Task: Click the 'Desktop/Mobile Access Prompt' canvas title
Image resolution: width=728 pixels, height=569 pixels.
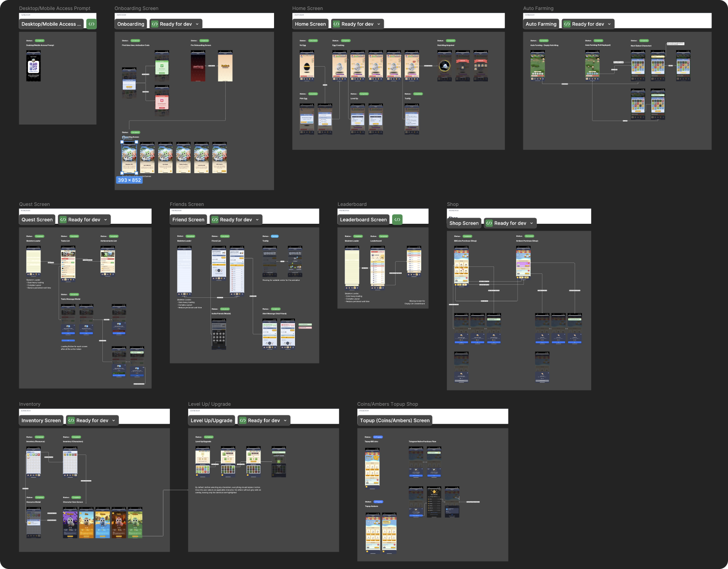Action: pos(55,8)
